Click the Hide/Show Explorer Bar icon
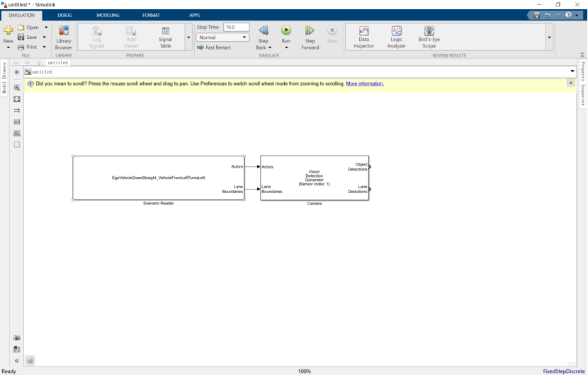 coord(16,72)
